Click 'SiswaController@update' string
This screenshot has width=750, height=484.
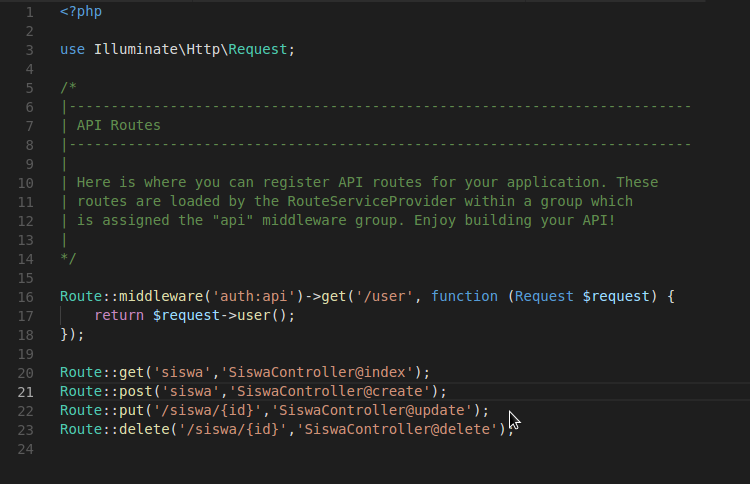372,410
